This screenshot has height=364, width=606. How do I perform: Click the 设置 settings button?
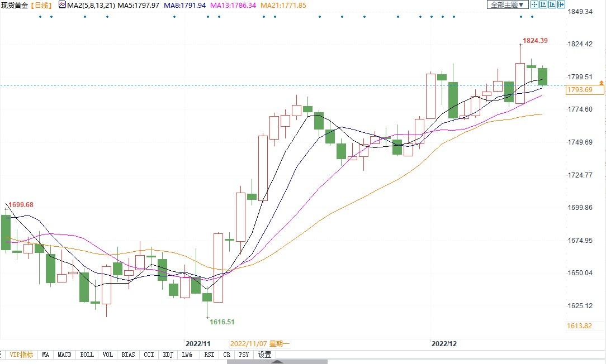click(x=264, y=355)
